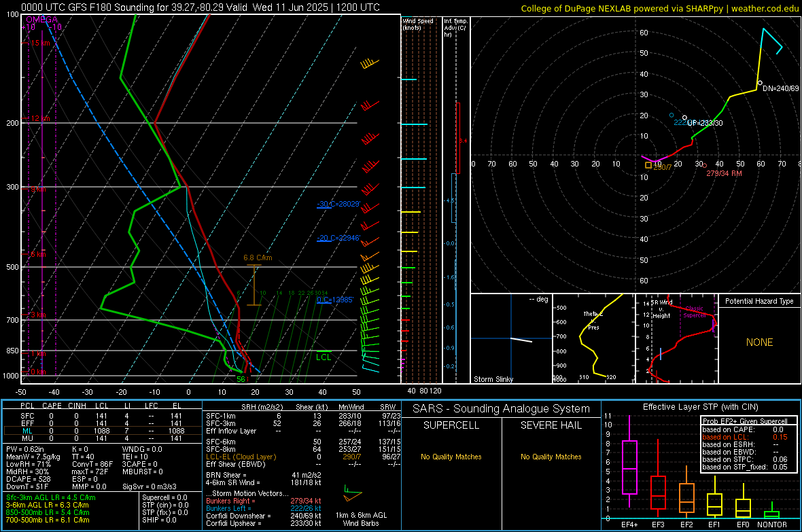Click the DN=240/69 hodograph label
The height and width of the screenshot is (532, 802).
coord(780,88)
